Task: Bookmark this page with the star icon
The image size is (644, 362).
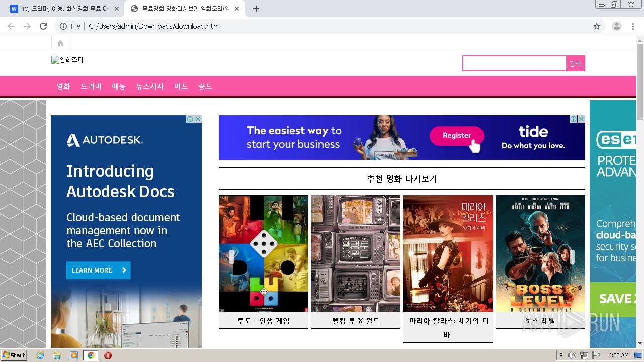Action: tap(597, 26)
